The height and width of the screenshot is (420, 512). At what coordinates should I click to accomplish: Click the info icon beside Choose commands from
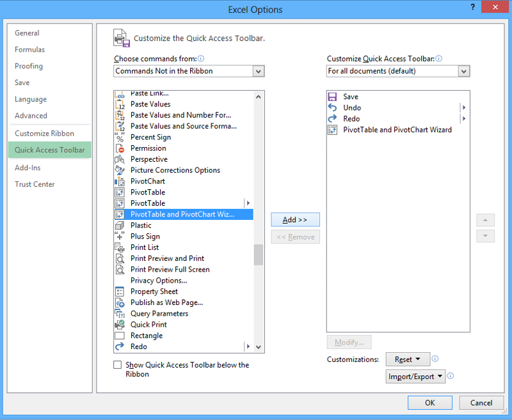point(201,59)
